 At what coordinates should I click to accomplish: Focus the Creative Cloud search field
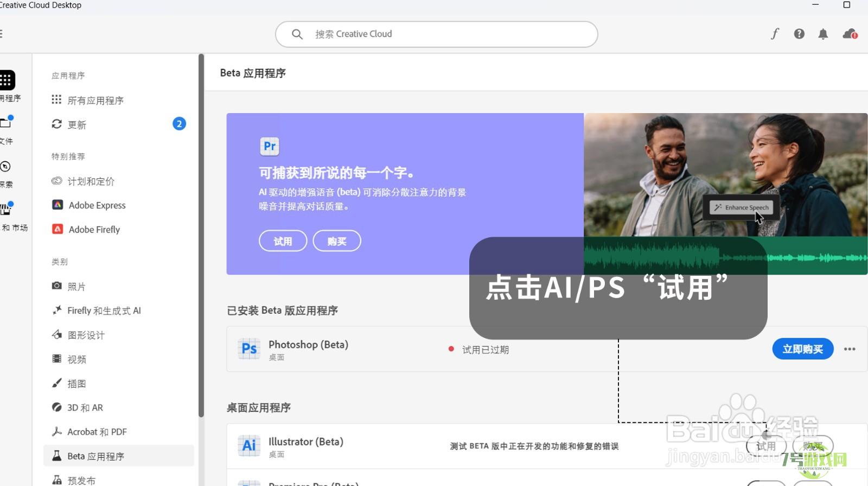436,34
